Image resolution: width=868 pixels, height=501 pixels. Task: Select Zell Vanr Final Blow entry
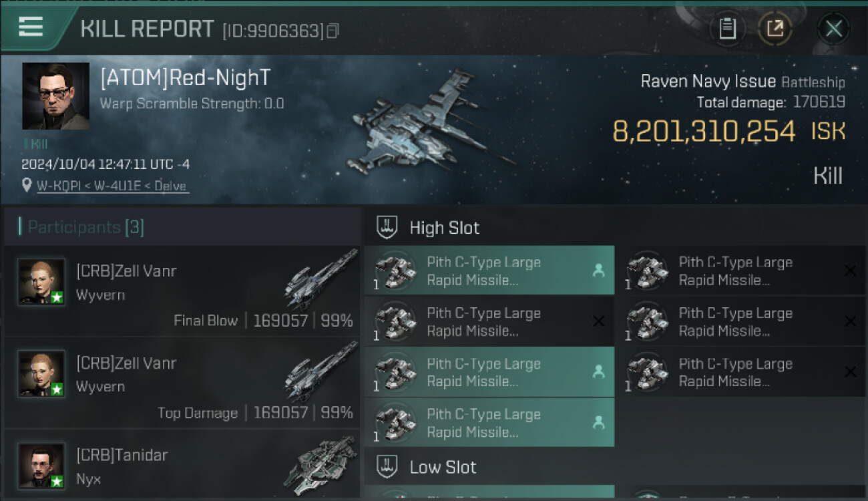pos(182,291)
